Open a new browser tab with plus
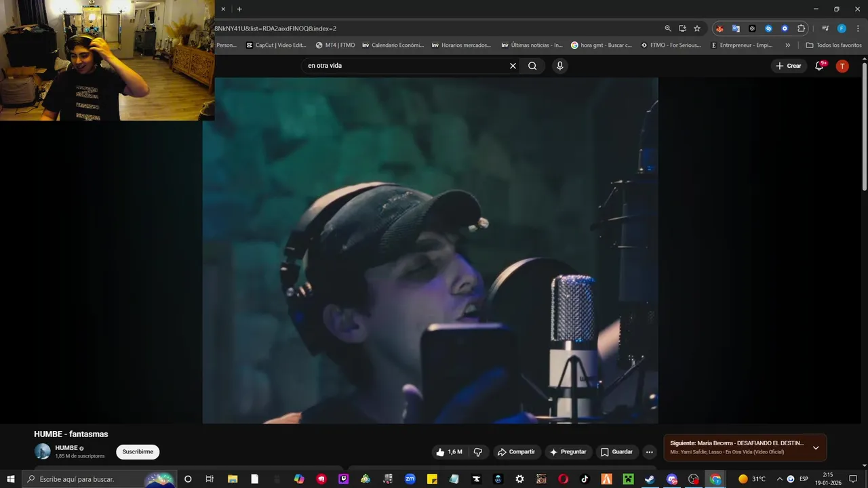 click(x=239, y=9)
